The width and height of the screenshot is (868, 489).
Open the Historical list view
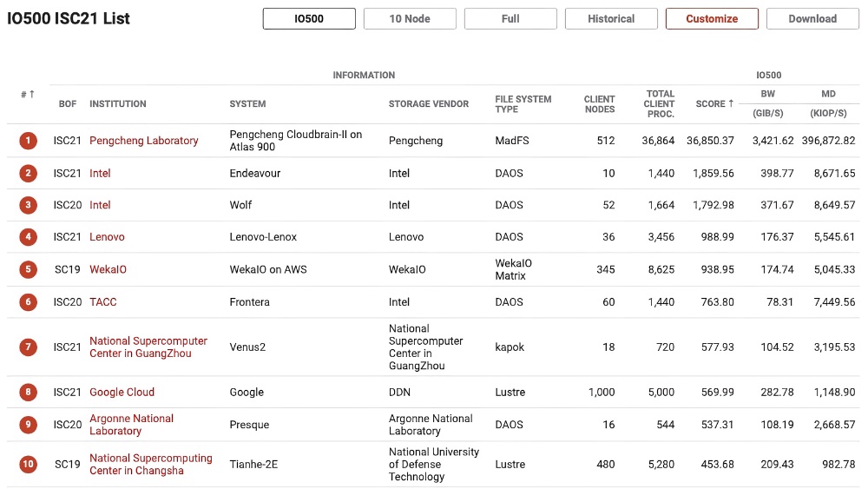611,19
